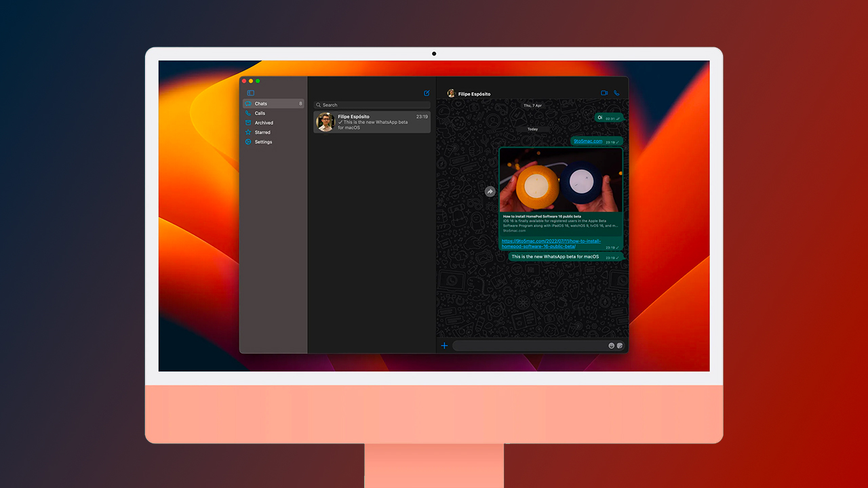Open the Chats section

pyautogui.click(x=273, y=104)
